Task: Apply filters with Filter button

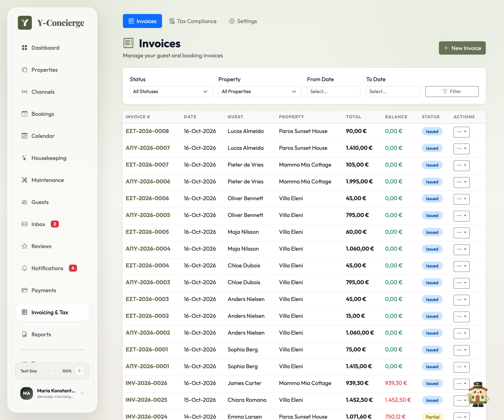Action: [x=452, y=91]
